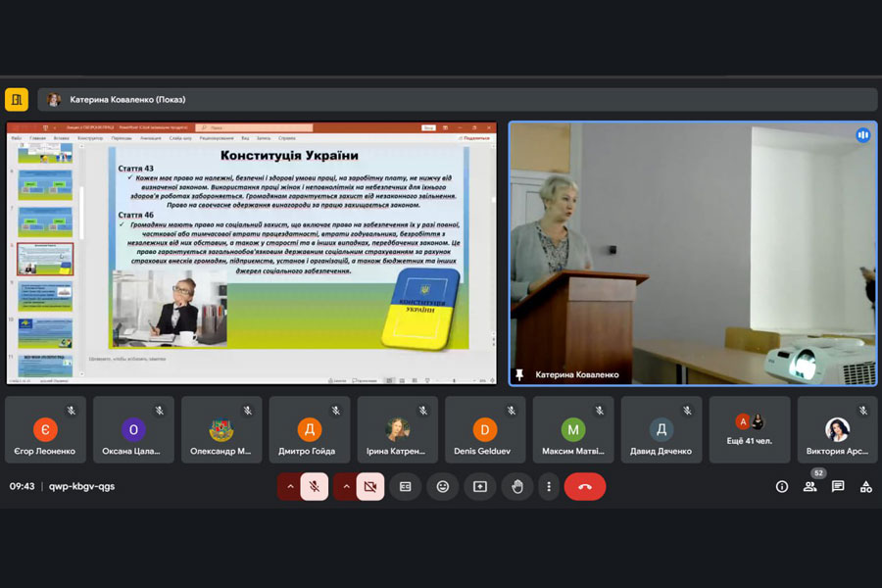This screenshot has width=882, height=588.
Task: Click the muted mic icon on Виктория Арс...
Action: tap(863, 411)
